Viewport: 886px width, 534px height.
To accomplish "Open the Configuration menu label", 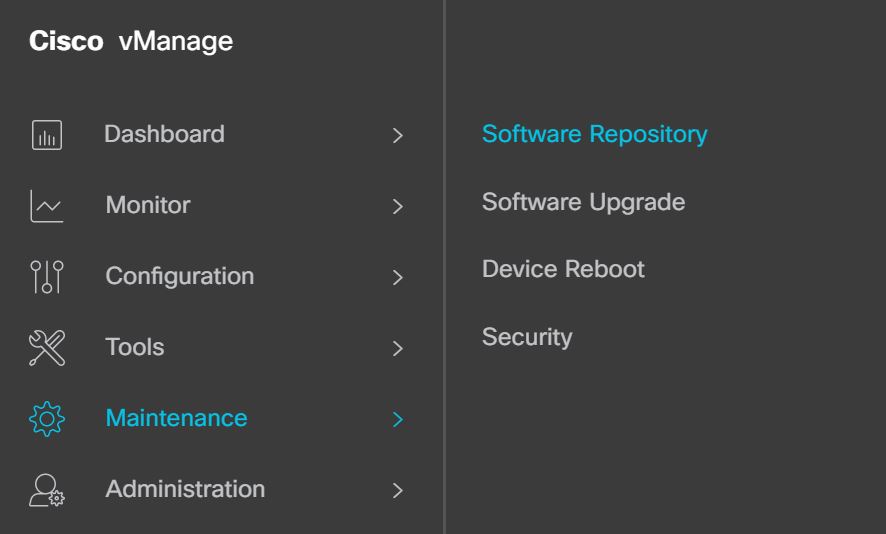I will (179, 276).
